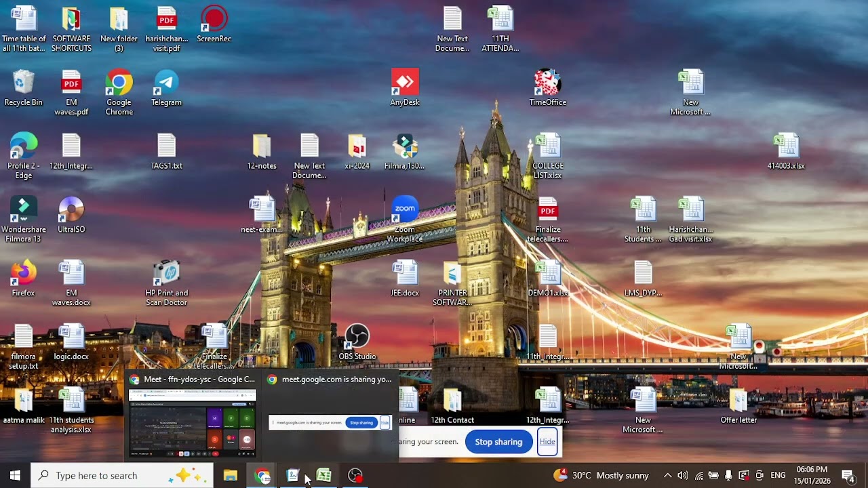Select the New folder (3) icon
868x488 pixels.
coord(119,30)
